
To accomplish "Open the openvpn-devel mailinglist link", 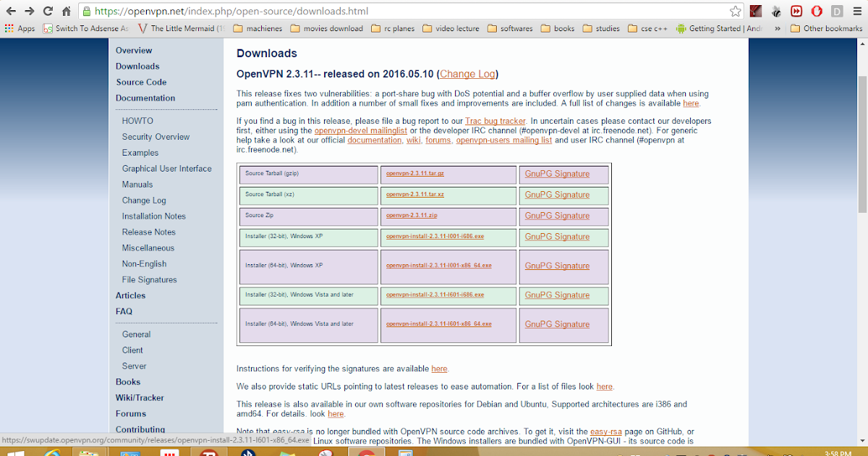I will tap(361, 130).
